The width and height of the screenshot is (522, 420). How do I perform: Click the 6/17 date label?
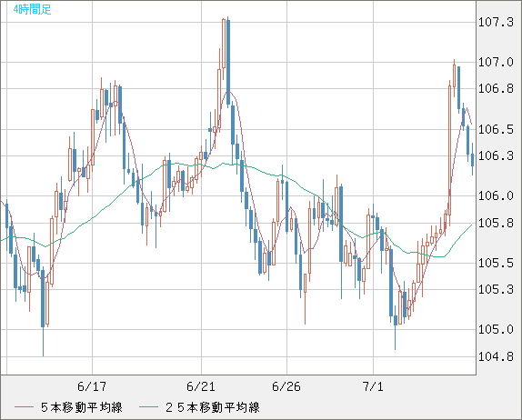[x=92, y=386]
